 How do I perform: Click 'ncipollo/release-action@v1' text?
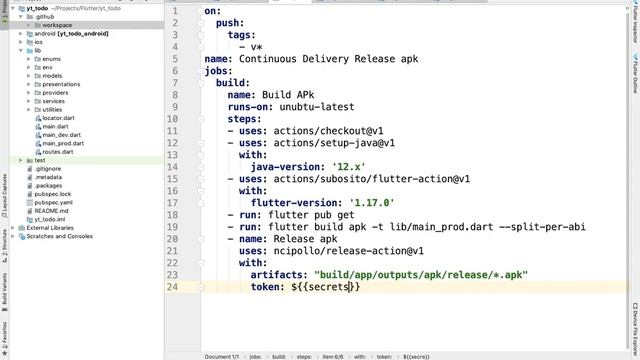pos(349,251)
